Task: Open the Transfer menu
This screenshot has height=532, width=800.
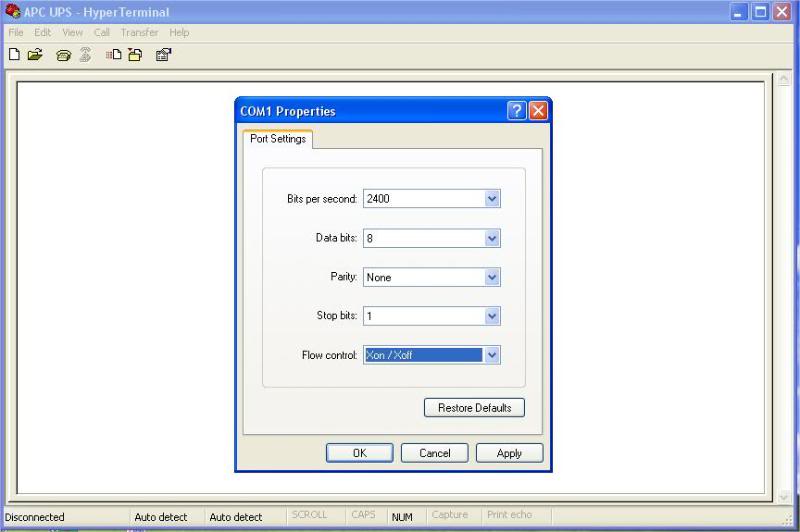Action: point(140,32)
